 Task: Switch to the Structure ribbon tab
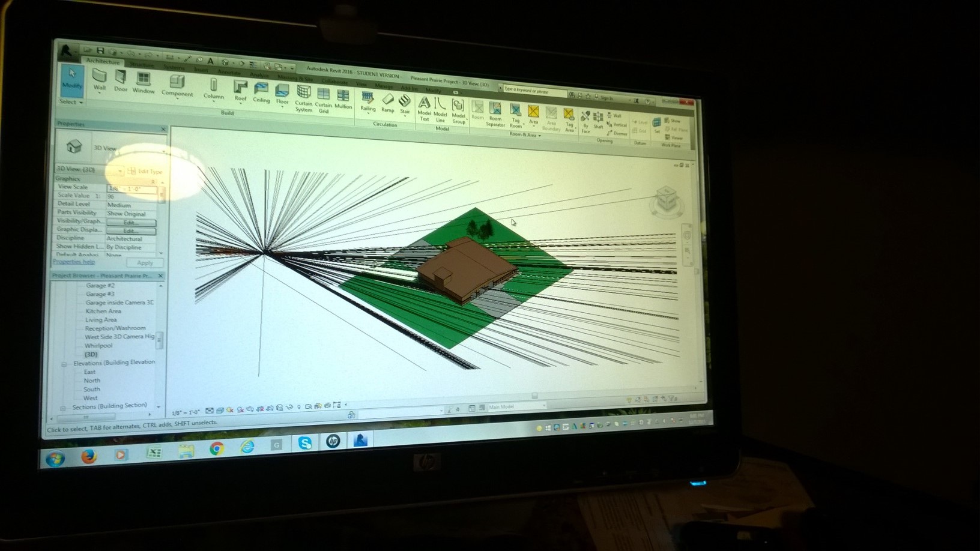coord(142,64)
